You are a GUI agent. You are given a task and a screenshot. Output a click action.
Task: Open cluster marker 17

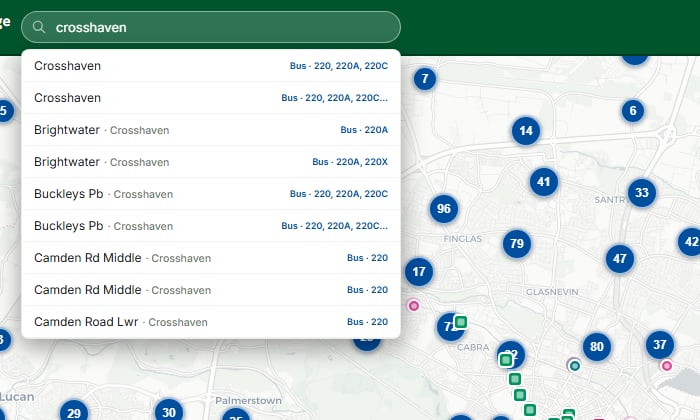pos(419,271)
